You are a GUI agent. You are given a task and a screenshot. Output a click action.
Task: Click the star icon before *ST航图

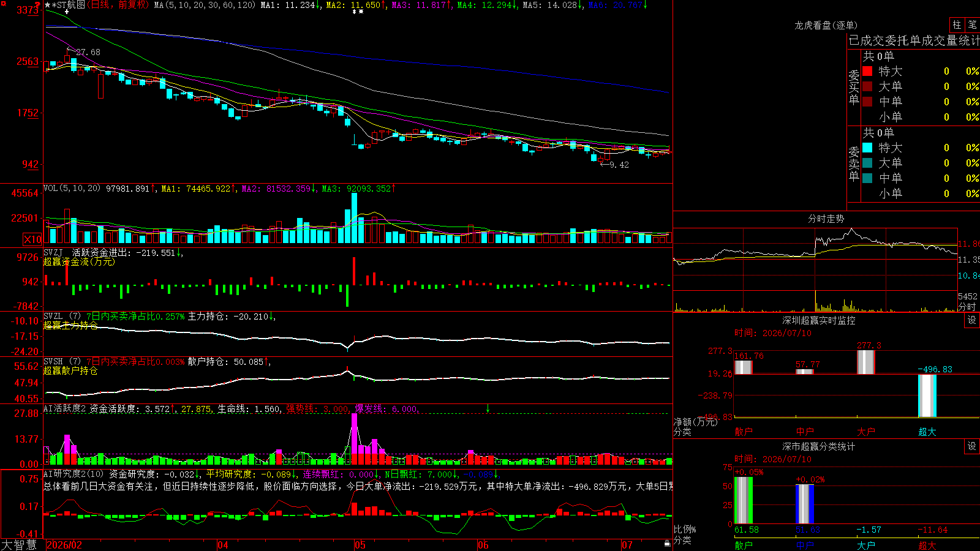tap(48, 5)
